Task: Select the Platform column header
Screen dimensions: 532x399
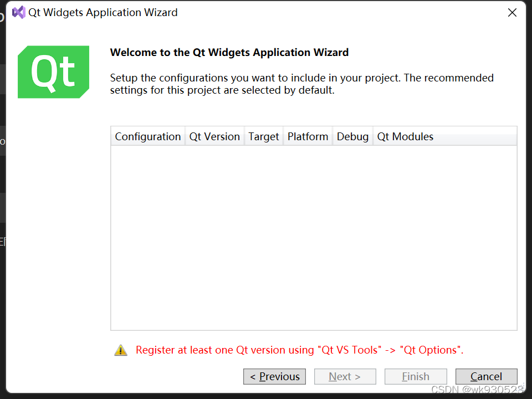Action: [x=308, y=136]
